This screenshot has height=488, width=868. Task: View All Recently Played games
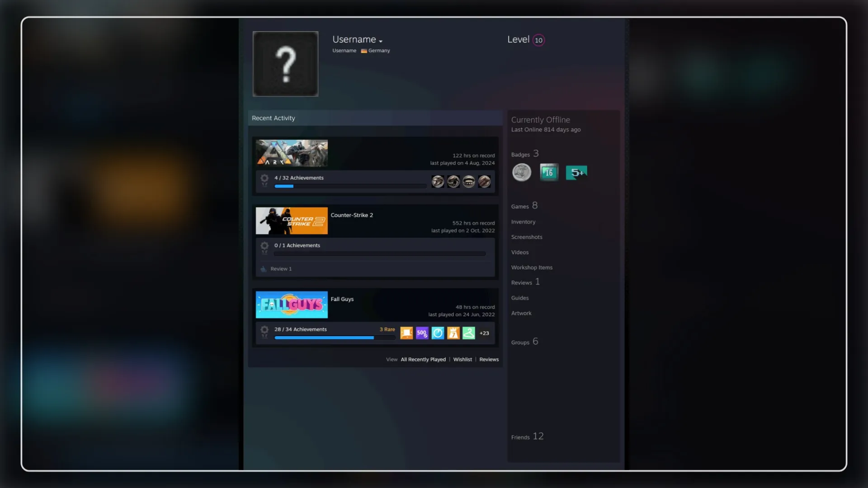pos(423,360)
